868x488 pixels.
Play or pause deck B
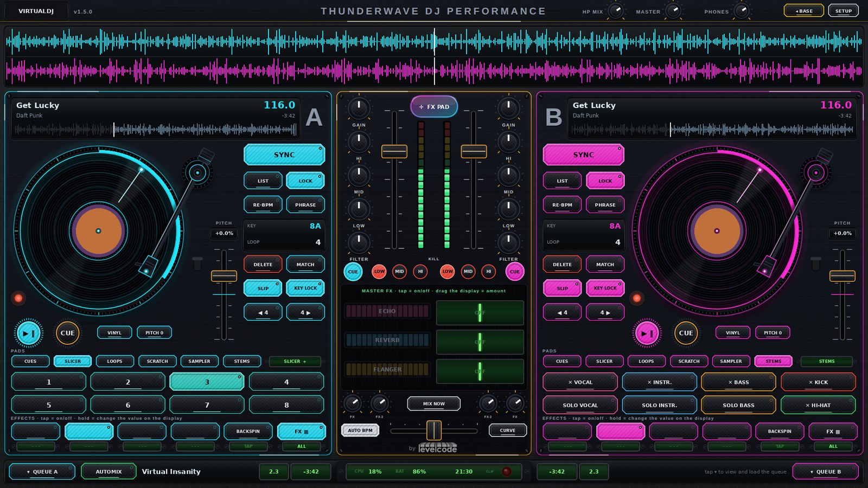[x=647, y=333]
